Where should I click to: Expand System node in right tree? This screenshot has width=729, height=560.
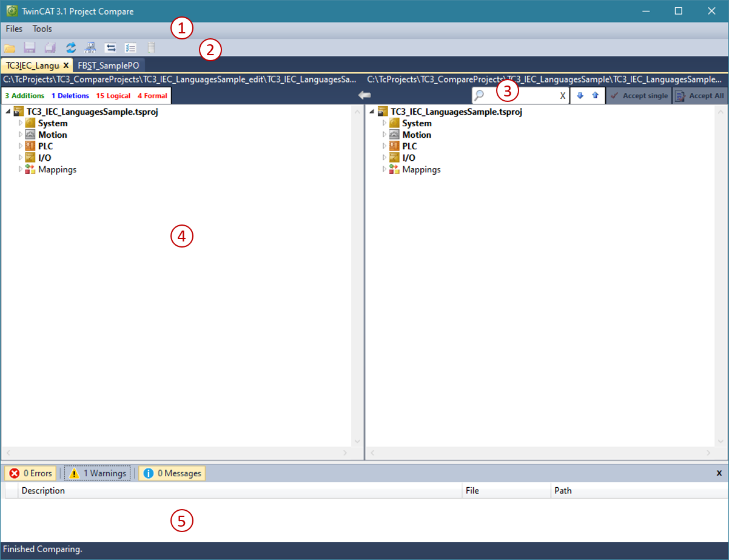(385, 123)
